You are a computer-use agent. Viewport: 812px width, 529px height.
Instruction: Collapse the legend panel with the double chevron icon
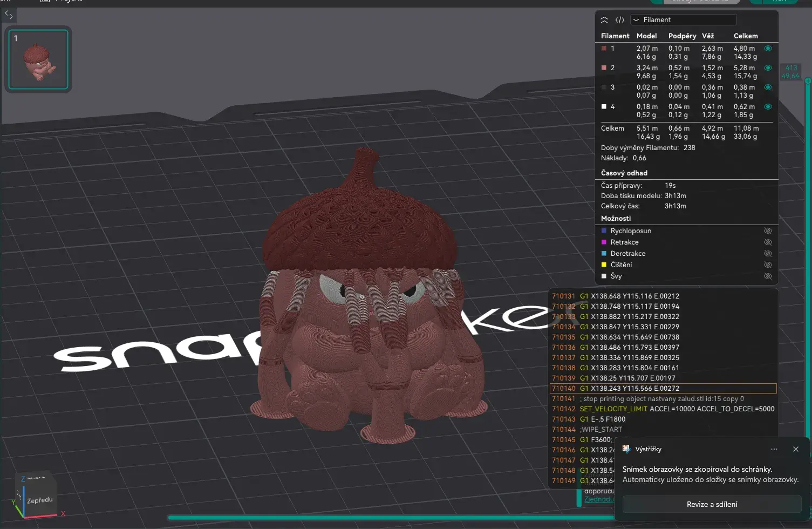click(x=604, y=20)
